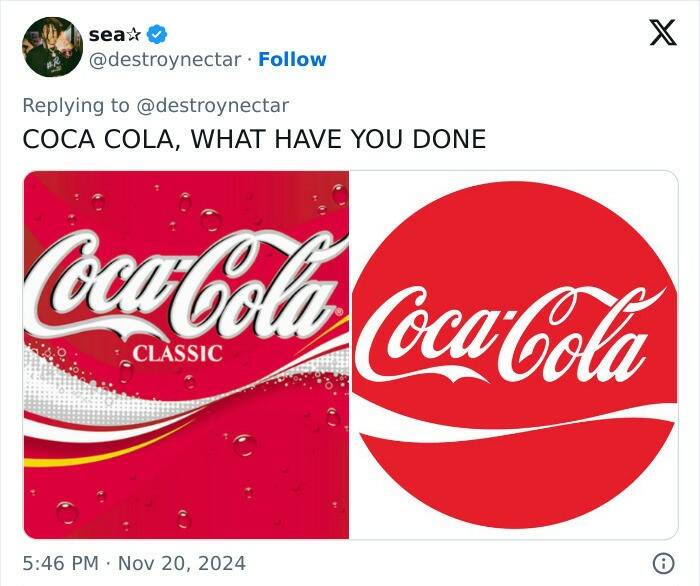The width and height of the screenshot is (700, 586).
Task: Open the tweet info icon
Action: (663, 563)
